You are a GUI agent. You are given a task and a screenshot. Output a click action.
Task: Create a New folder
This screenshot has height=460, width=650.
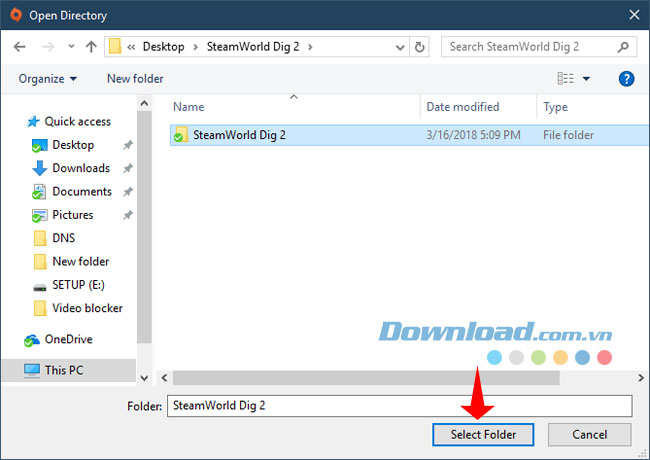pos(135,79)
